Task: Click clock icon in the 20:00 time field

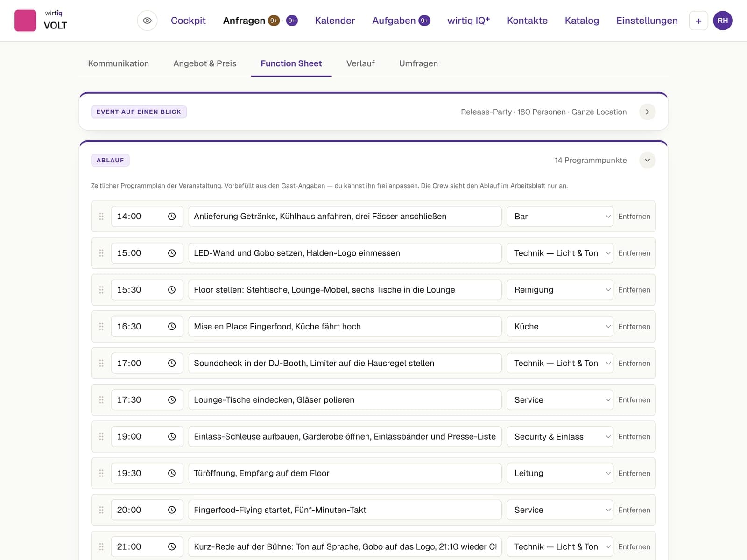Action: (x=172, y=510)
